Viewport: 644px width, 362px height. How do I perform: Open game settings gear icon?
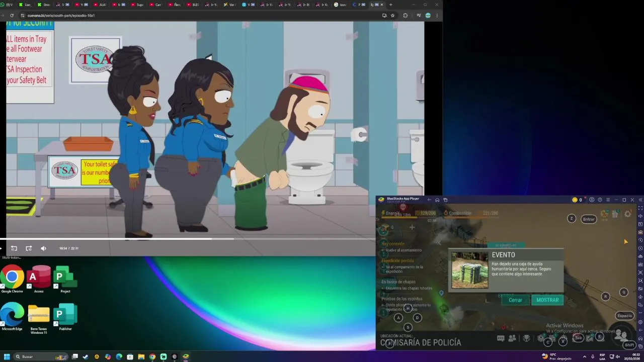(x=628, y=214)
